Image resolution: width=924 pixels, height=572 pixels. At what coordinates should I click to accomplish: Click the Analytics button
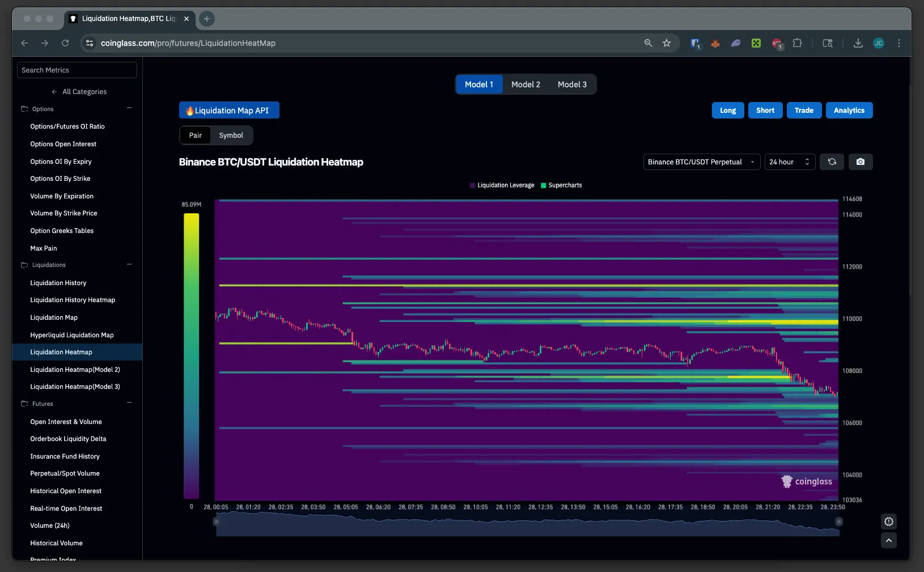[x=849, y=111]
